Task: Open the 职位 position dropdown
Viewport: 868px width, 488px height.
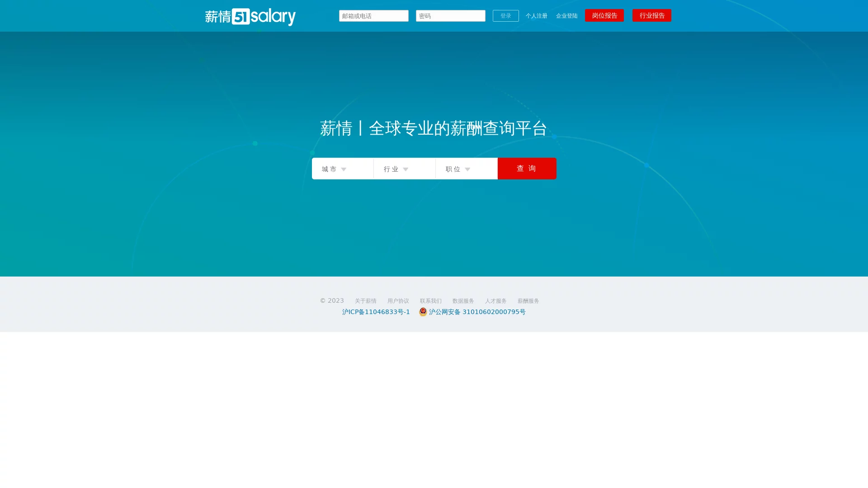Action: coord(466,169)
